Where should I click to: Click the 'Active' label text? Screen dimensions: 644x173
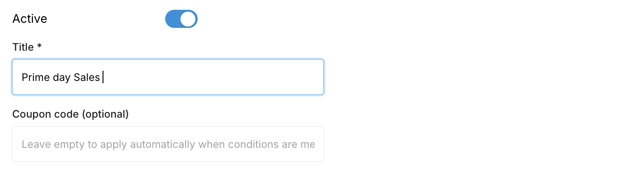tap(30, 19)
